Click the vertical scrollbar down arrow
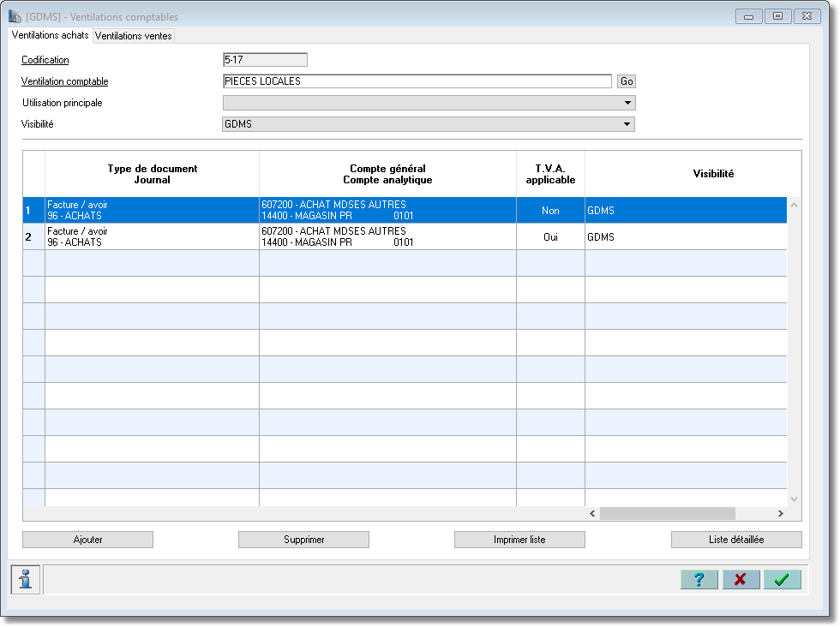The height and width of the screenshot is (627, 840). 794,499
